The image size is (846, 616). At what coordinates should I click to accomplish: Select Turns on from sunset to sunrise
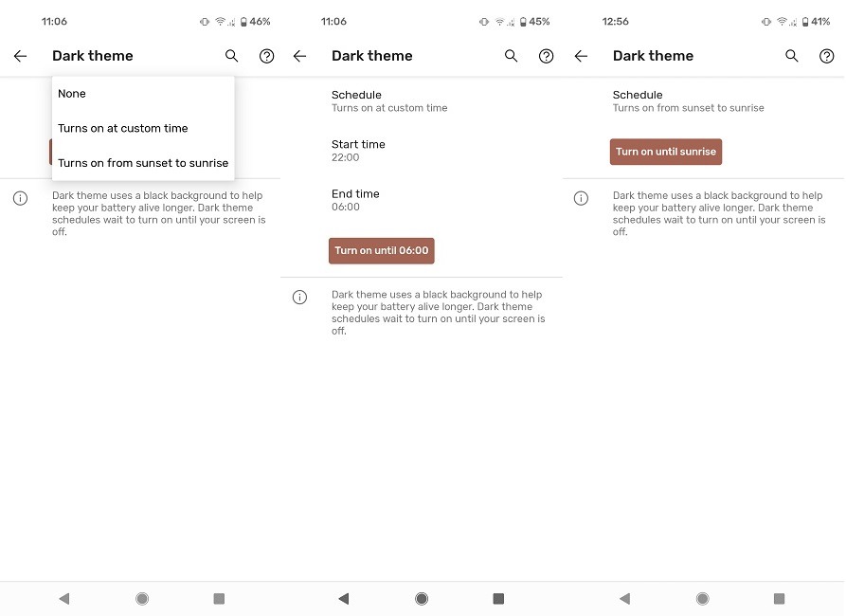coord(143,163)
